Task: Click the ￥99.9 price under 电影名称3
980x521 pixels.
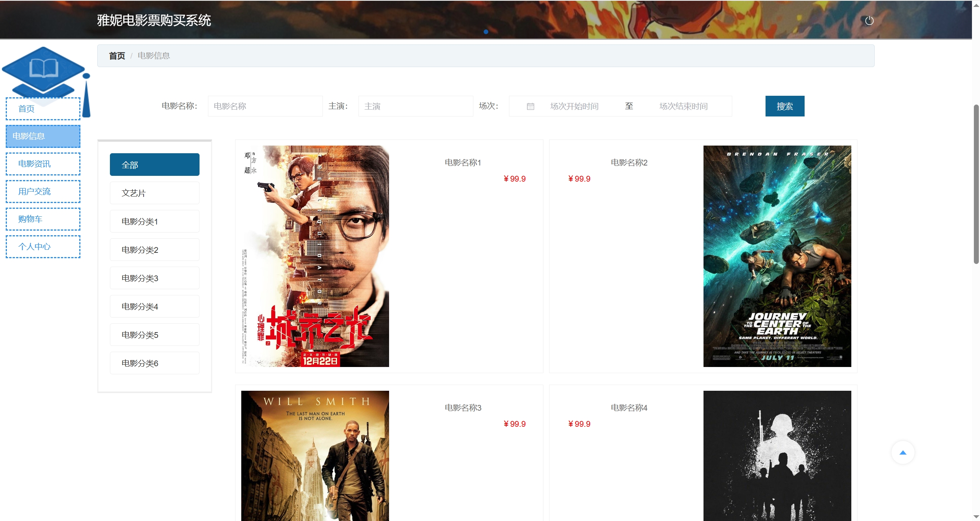Action: tap(514, 424)
